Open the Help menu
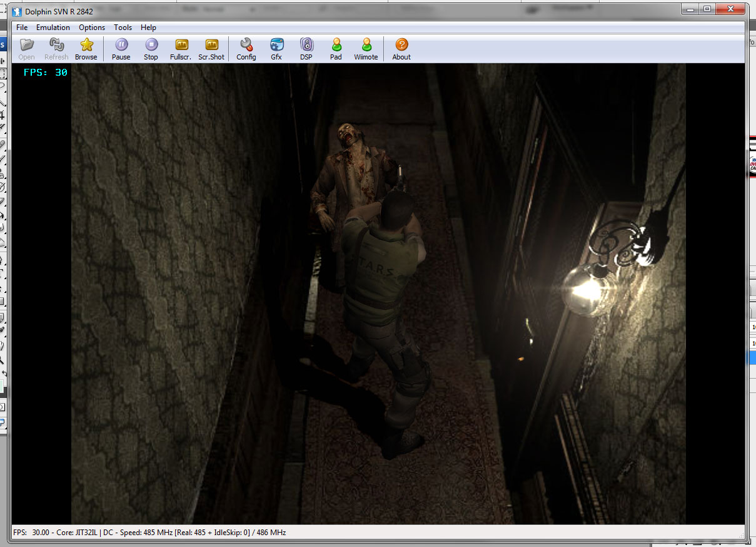The width and height of the screenshot is (756, 547). click(149, 28)
